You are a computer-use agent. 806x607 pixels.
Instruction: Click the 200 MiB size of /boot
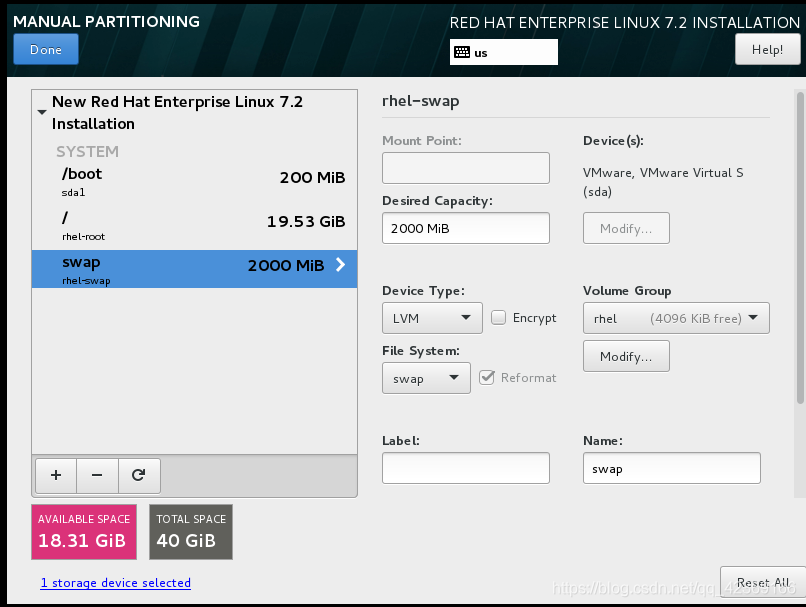313,178
